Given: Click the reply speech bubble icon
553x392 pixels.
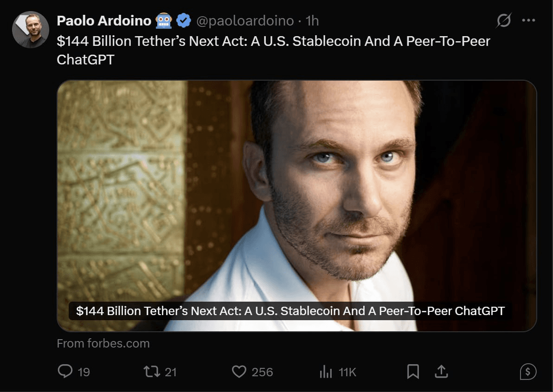Looking at the screenshot, I should (65, 371).
